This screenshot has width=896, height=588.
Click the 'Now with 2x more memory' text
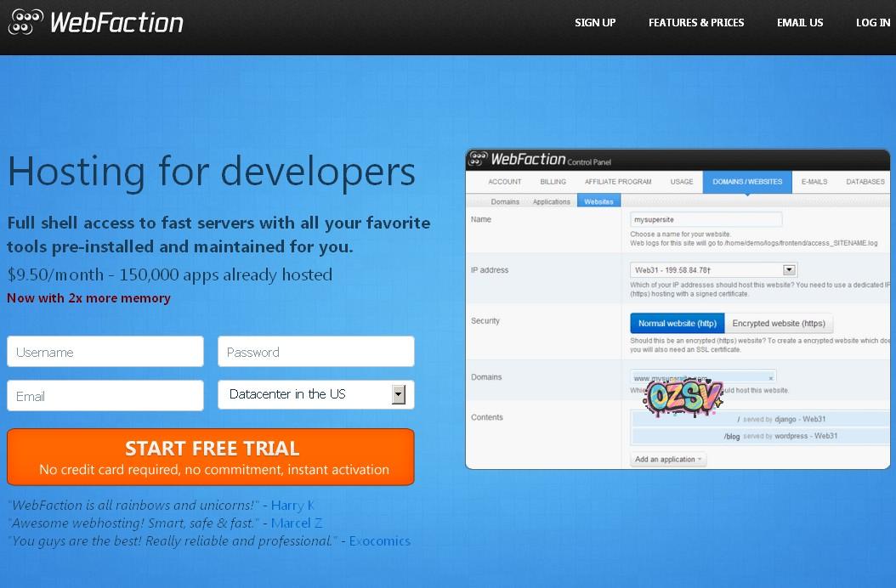coord(88,297)
